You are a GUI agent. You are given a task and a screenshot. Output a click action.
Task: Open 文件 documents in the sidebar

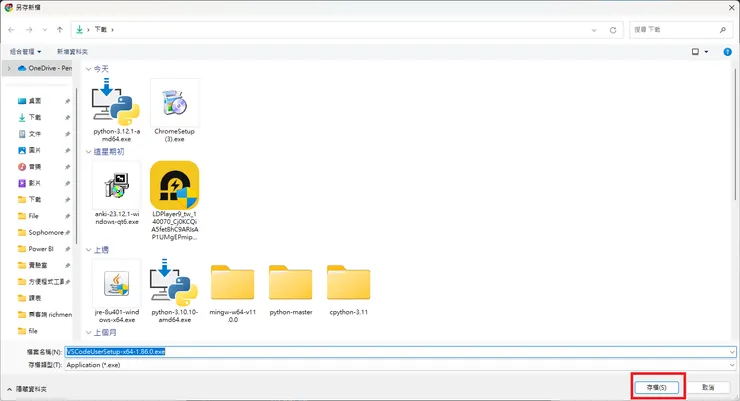[x=35, y=134]
